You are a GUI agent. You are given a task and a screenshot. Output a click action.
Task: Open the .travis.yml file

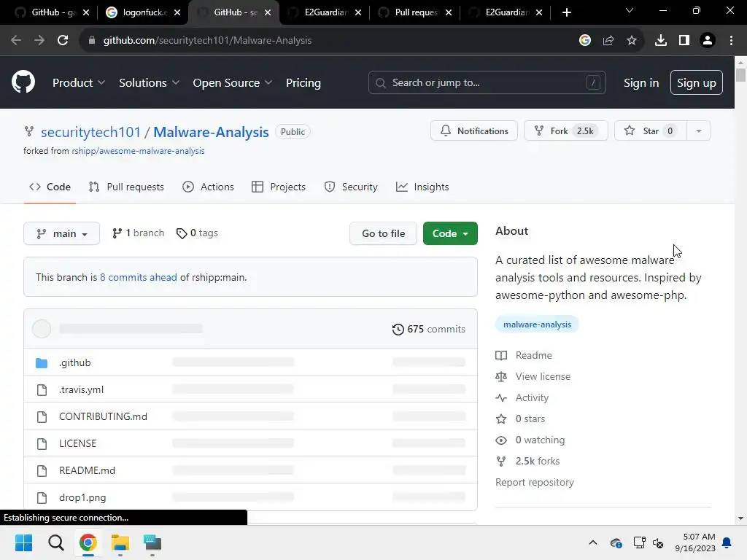(82, 389)
